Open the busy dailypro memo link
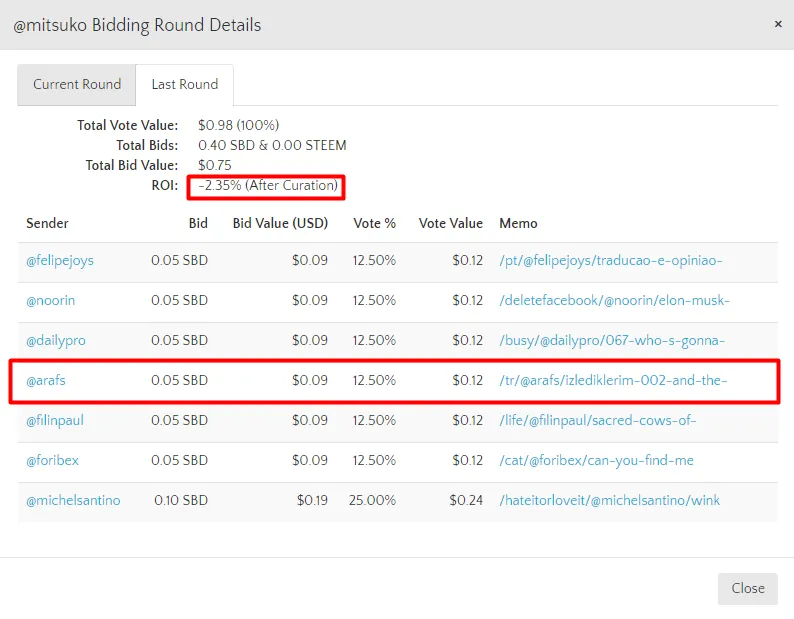The width and height of the screenshot is (794, 619). click(611, 340)
